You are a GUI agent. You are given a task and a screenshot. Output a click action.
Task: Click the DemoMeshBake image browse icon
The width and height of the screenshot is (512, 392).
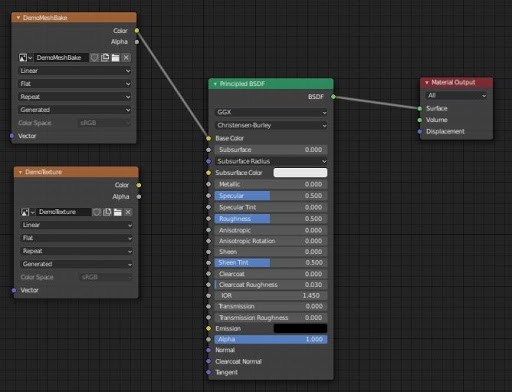click(x=25, y=58)
